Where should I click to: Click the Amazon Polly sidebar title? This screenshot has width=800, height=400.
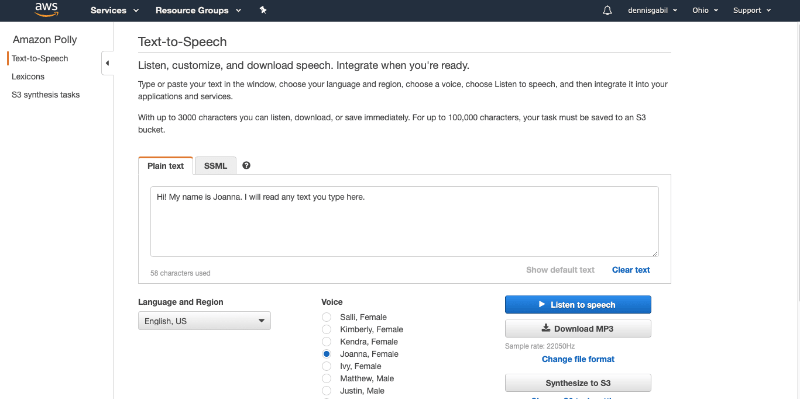point(45,40)
